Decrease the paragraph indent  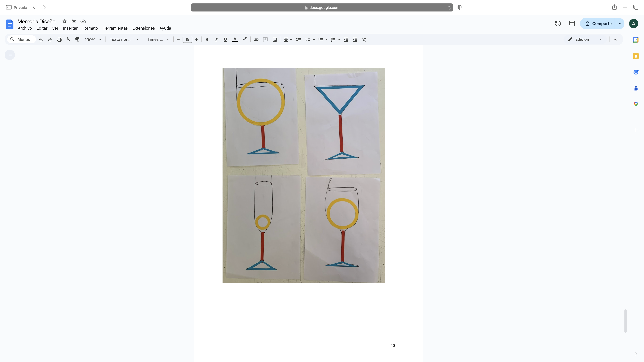[346, 40]
